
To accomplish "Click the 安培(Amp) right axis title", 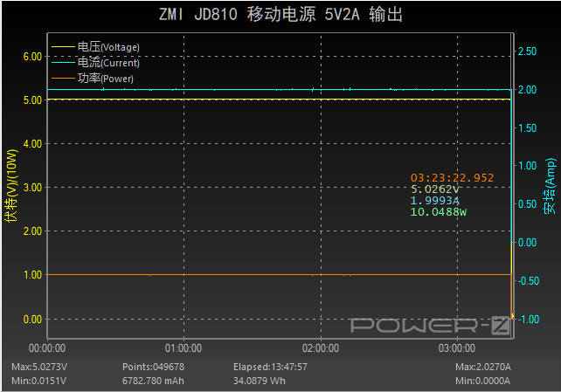I will coord(550,186).
